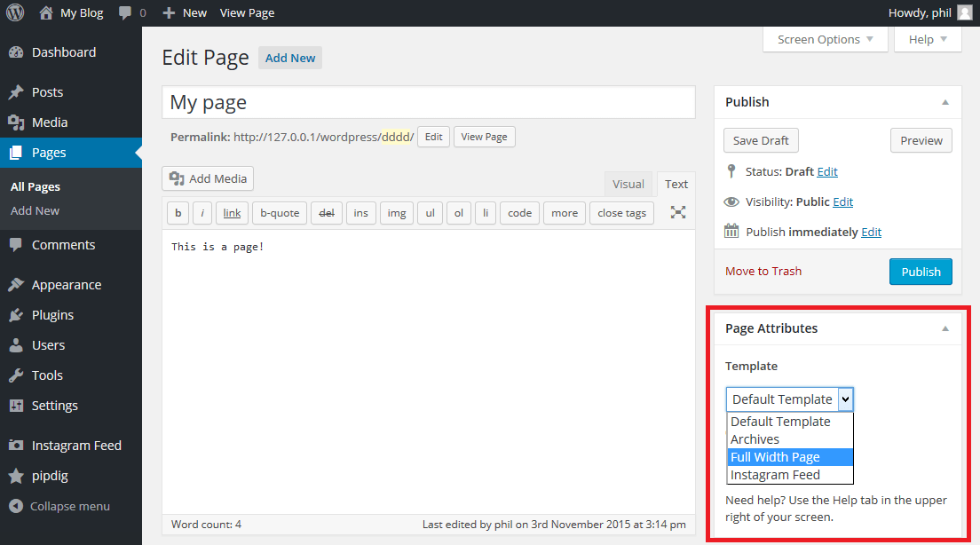Publish the page
This screenshot has height=545, width=980.
[921, 272]
